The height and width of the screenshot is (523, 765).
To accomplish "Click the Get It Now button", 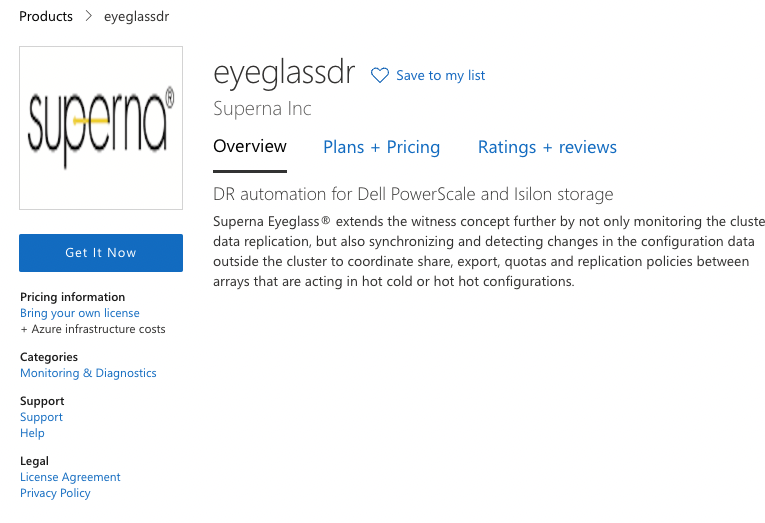I will (x=101, y=253).
